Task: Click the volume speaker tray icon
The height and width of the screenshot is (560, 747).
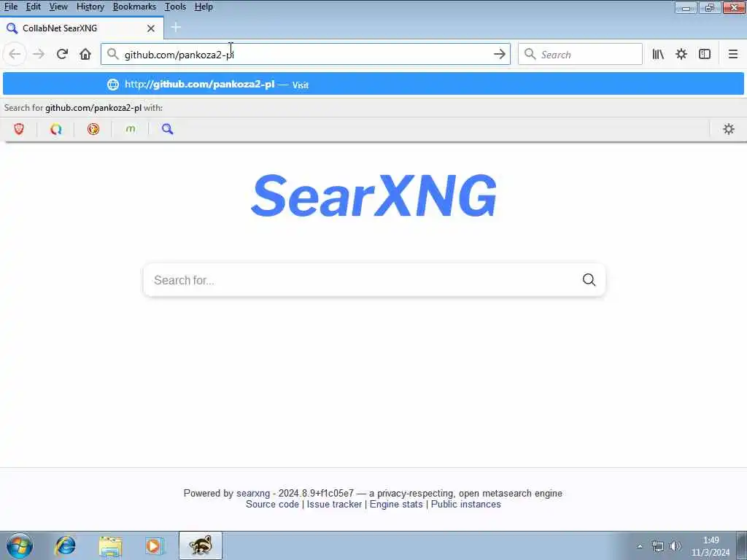Action: click(675, 546)
